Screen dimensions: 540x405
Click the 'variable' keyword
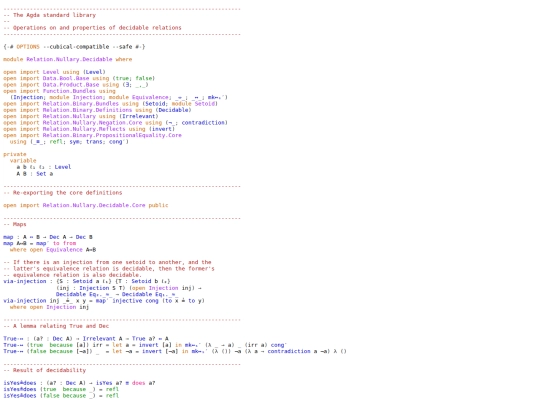click(x=23, y=160)
